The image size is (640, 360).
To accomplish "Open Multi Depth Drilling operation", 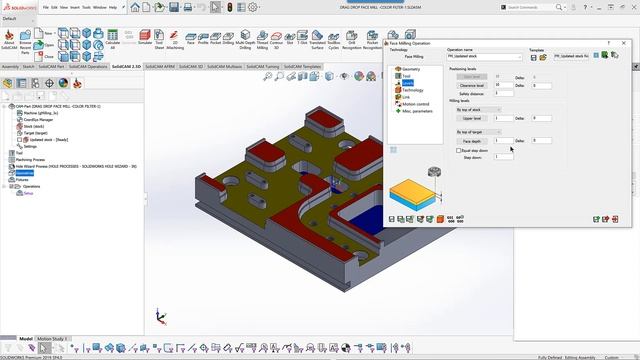I will [x=245, y=40].
